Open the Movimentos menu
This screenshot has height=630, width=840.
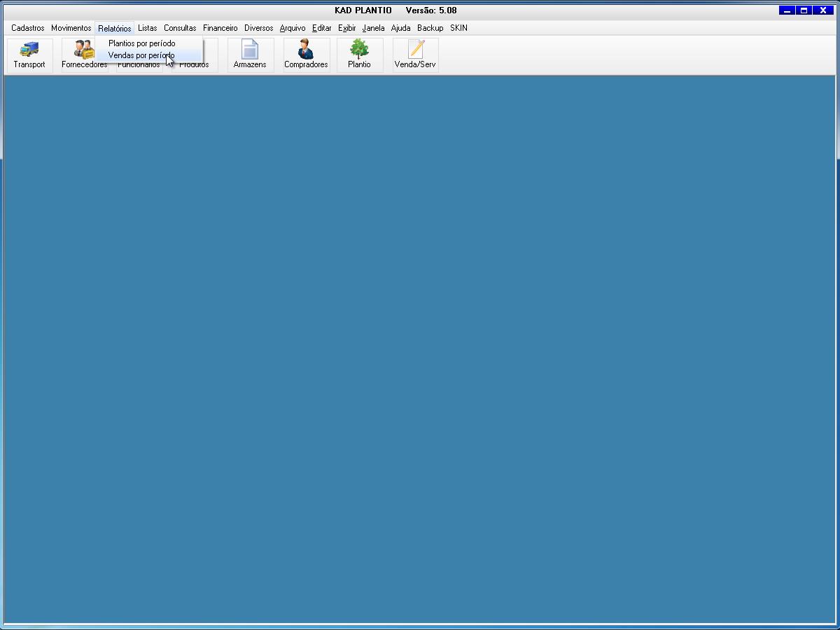click(x=71, y=28)
